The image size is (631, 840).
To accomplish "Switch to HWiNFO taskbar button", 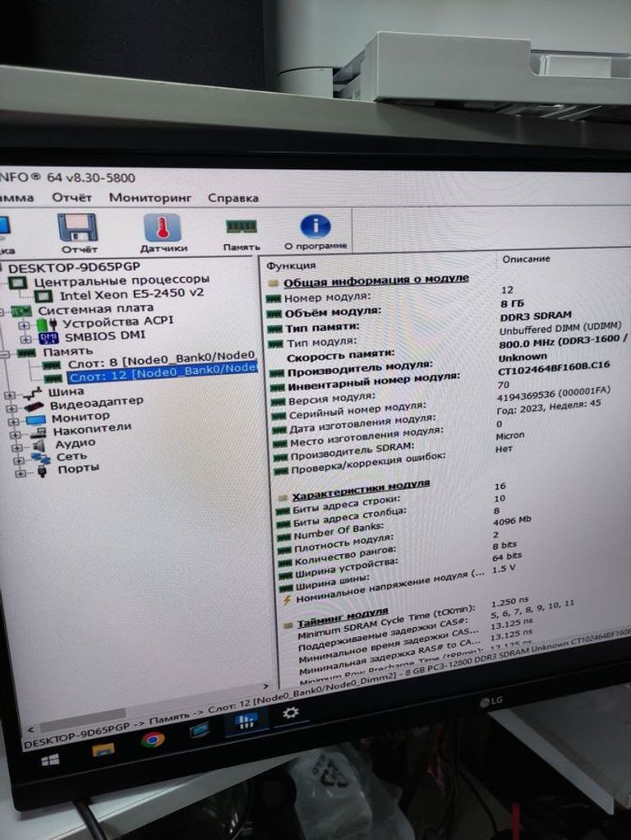I will [x=246, y=722].
